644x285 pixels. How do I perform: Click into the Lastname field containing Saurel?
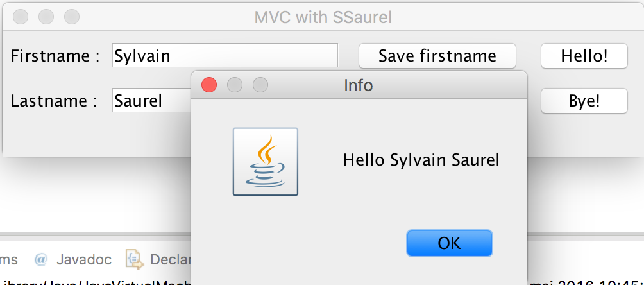click(151, 100)
